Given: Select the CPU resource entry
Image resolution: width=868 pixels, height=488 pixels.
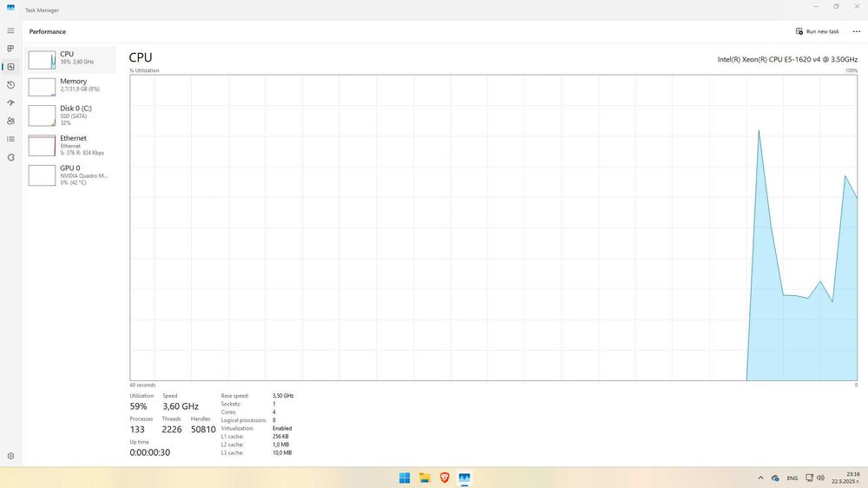Looking at the screenshot, I should [70, 59].
